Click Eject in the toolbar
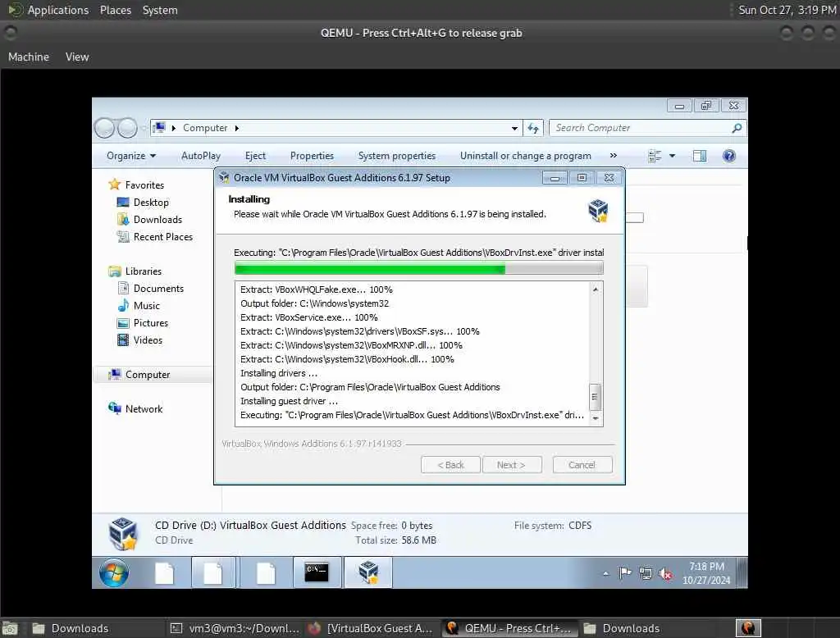The height and width of the screenshot is (638, 840). (x=255, y=156)
